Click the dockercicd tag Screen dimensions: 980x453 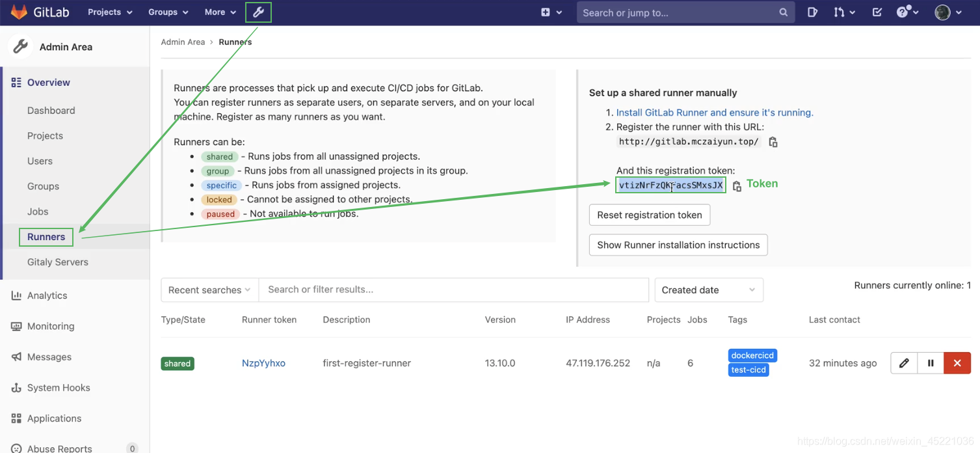tap(752, 355)
